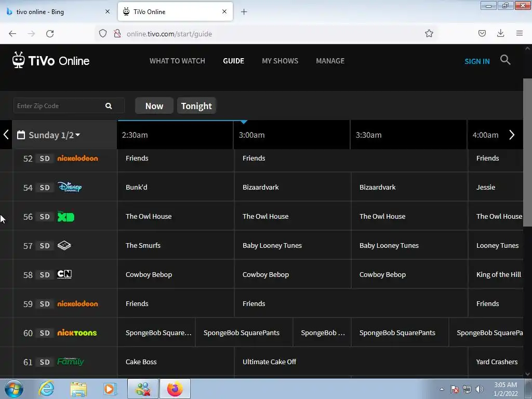Open tracking protection shield icon
This screenshot has width=532, height=399.
pos(103,34)
